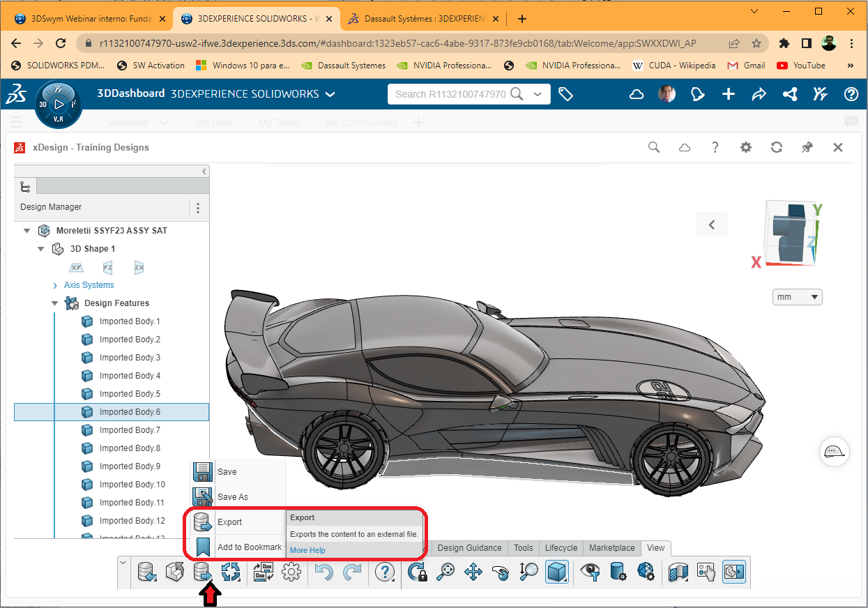The width and height of the screenshot is (868, 608).
Task: Switch to the View tab
Action: coord(655,548)
